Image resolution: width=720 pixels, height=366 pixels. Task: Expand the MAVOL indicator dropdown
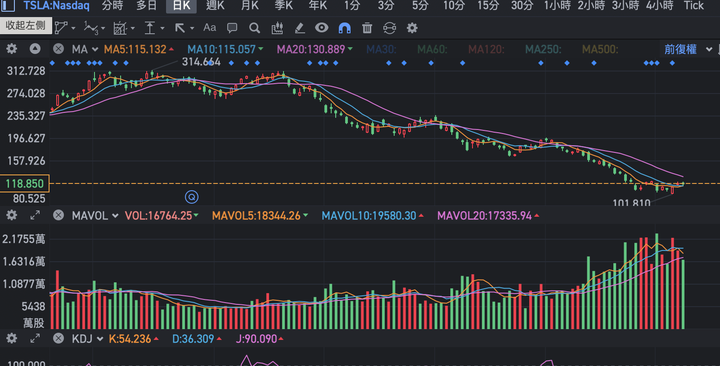pos(115,215)
